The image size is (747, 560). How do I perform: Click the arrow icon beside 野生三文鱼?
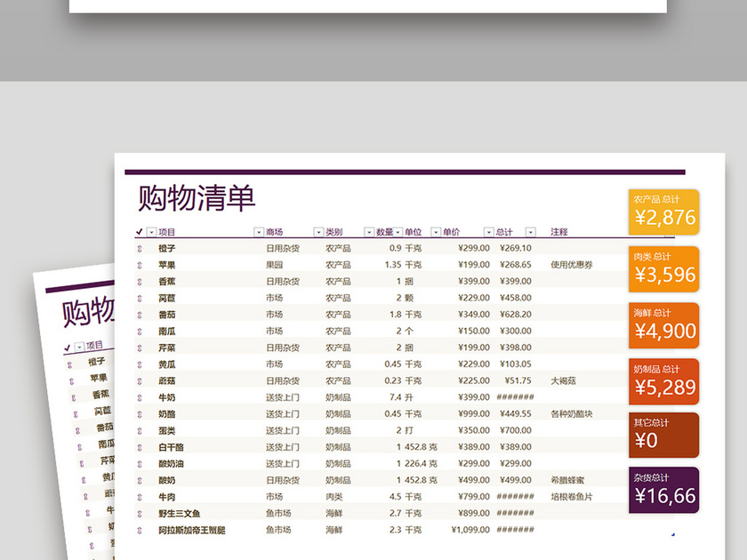click(x=139, y=513)
